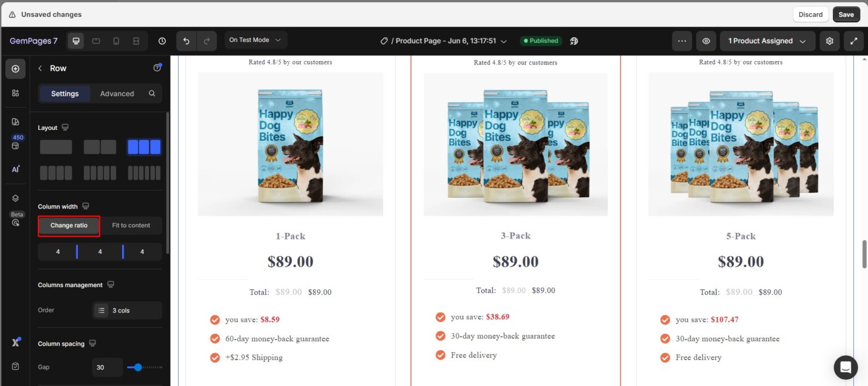This screenshot has width=868, height=386.
Task: Preview page with the eye icon
Action: [x=706, y=41]
